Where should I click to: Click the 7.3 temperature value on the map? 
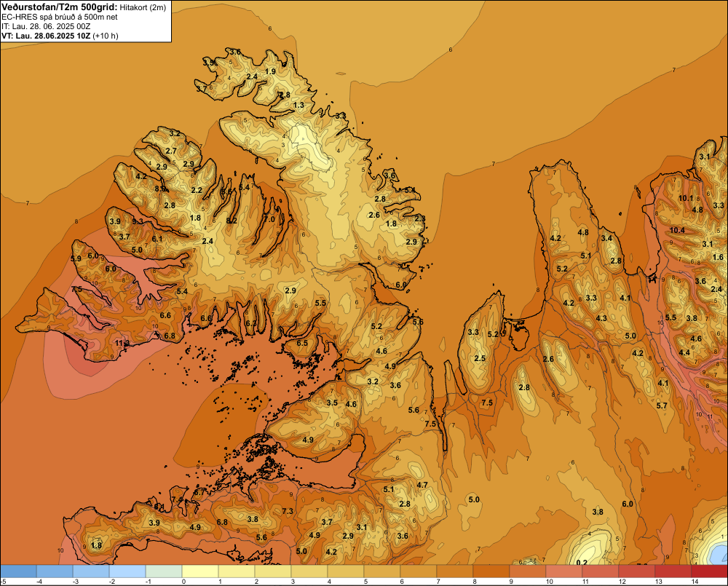point(288,511)
